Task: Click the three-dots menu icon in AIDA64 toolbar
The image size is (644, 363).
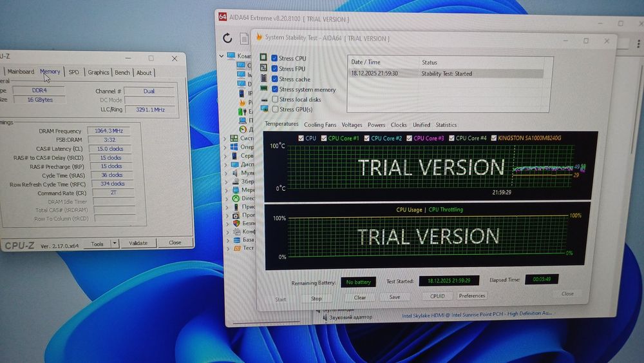Action: (x=638, y=44)
